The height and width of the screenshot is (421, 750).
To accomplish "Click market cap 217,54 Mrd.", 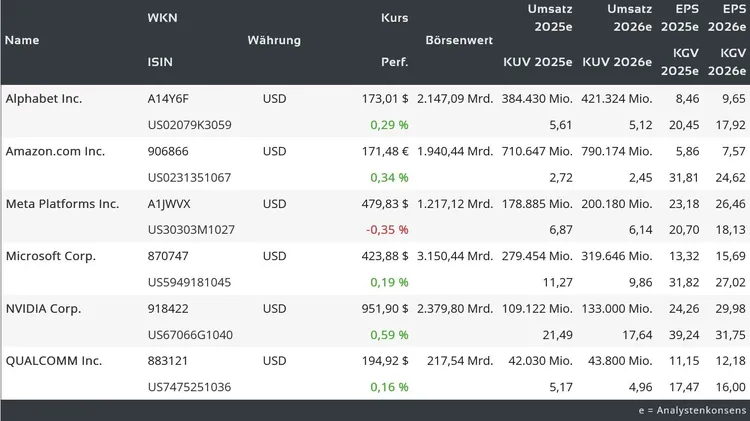I will coord(460,361).
